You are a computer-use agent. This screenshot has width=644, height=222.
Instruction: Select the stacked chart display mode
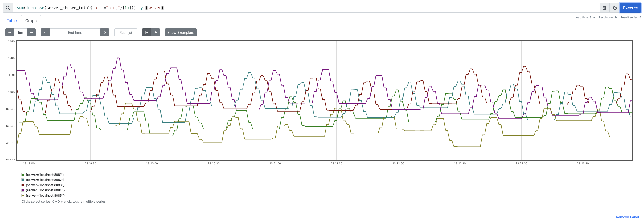click(156, 33)
